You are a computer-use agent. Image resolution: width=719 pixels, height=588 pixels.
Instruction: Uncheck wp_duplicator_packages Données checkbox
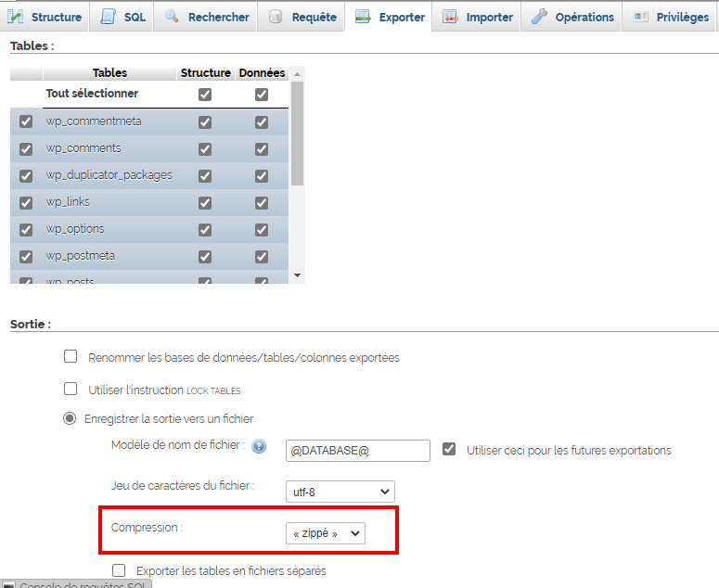tap(262, 176)
